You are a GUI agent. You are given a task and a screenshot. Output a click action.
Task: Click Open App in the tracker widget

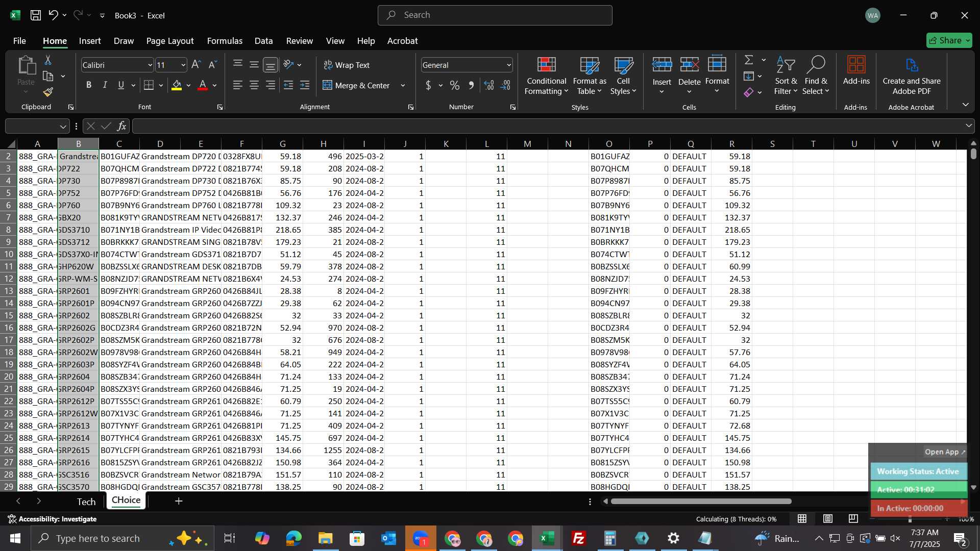pyautogui.click(x=945, y=452)
